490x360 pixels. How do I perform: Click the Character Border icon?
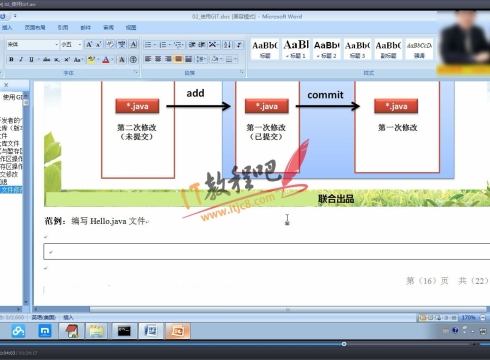click(x=133, y=44)
